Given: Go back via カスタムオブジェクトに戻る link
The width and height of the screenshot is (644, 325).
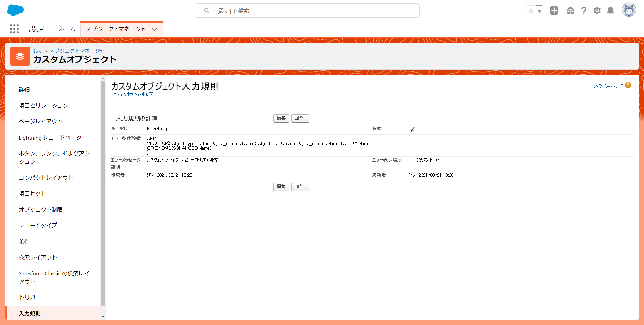Looking at the screenshot, I should pyautogui.click(x=135, y=95).
